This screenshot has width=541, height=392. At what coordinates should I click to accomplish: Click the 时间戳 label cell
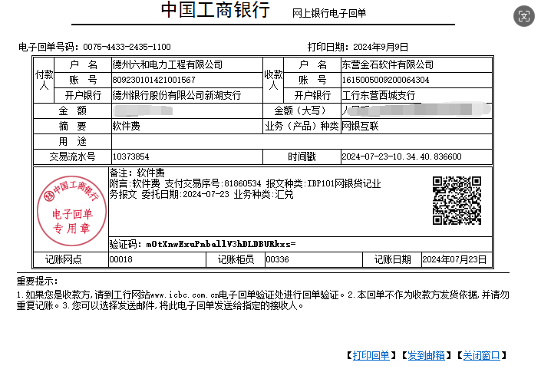(302, 156)
